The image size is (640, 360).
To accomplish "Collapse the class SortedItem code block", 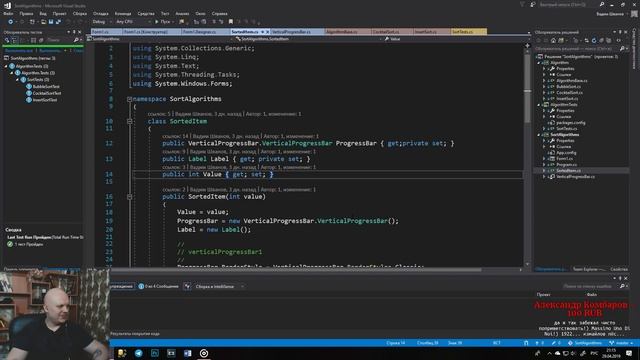I will 129,121.
